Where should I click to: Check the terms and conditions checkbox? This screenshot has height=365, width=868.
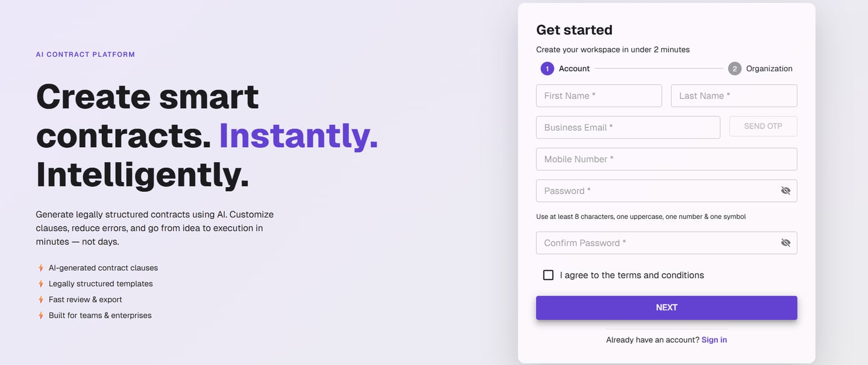point(548,275)
